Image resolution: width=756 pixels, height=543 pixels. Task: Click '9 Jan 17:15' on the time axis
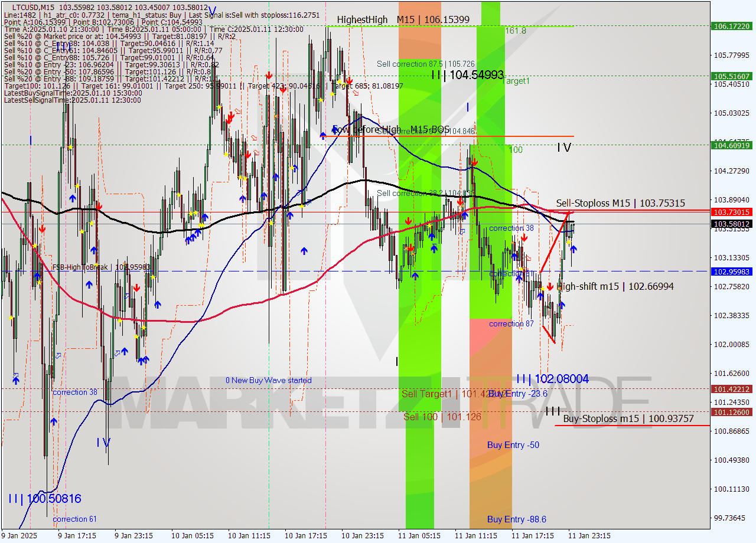point(76,536)
